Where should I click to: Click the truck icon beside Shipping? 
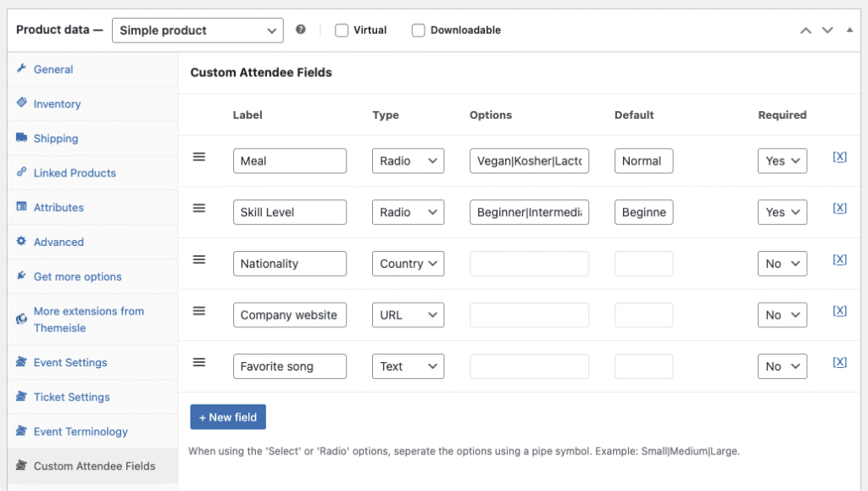pyautogui.click(x=22, y=138)
